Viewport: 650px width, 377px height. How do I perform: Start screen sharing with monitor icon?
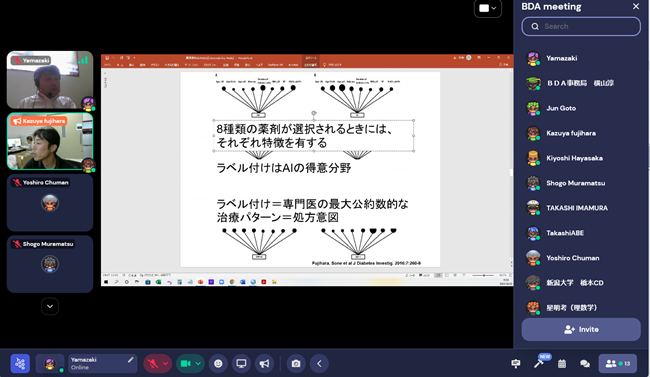click(x=241, y=364)
